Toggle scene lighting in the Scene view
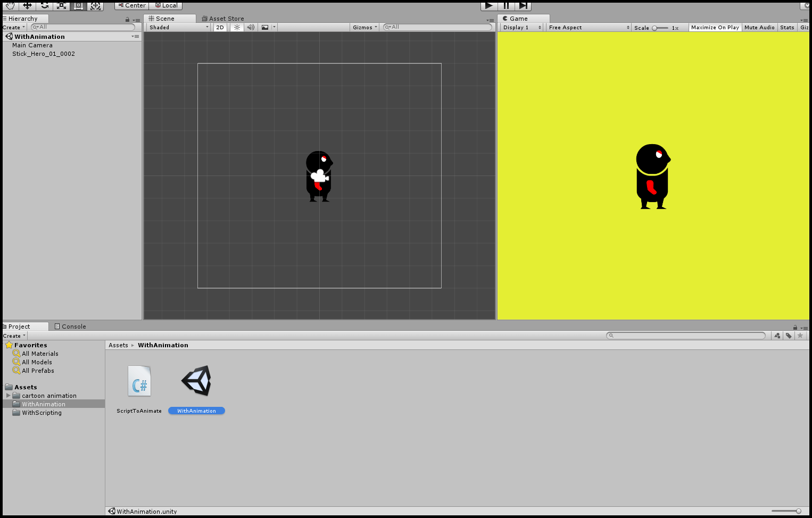This screenshot has width=812, height=518. point(236,27)
